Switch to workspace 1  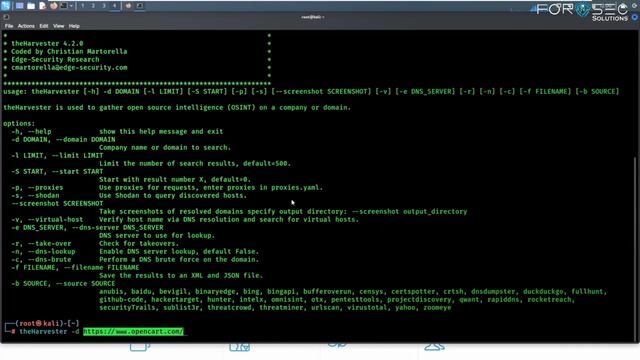(x=82, y=6)
